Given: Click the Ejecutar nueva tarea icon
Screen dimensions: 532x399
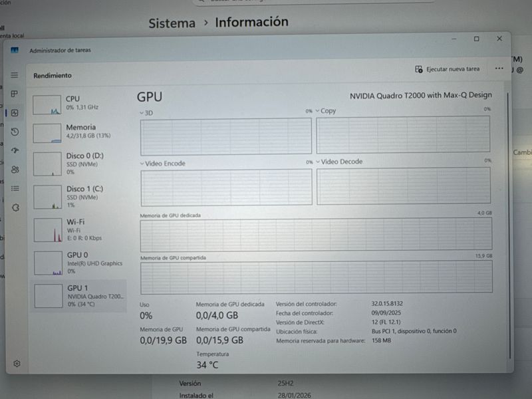Looking at the screenshot, I should [419, 69].
